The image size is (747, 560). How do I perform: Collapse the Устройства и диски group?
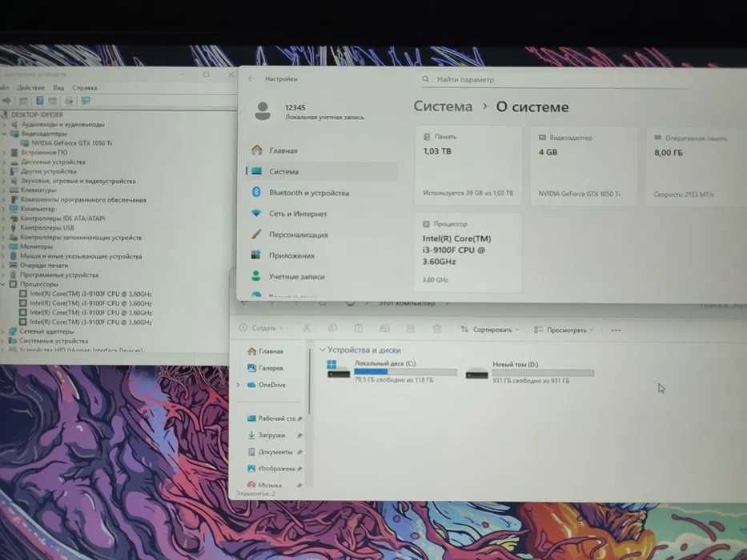323,350
